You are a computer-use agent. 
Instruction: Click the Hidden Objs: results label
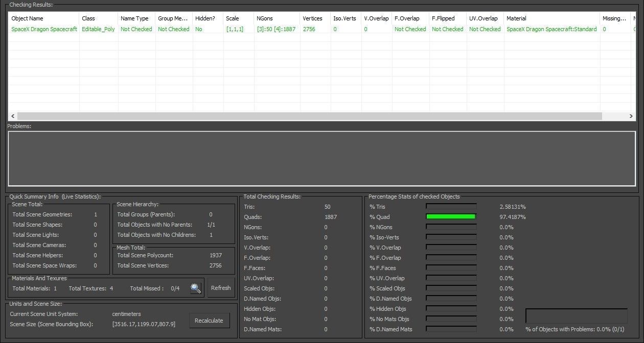point(261,309)
